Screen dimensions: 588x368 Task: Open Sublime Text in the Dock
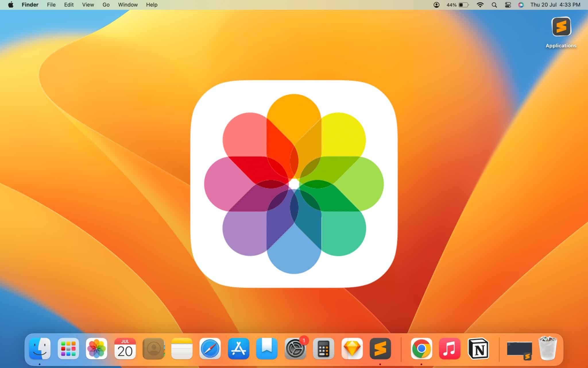[380, 349]
